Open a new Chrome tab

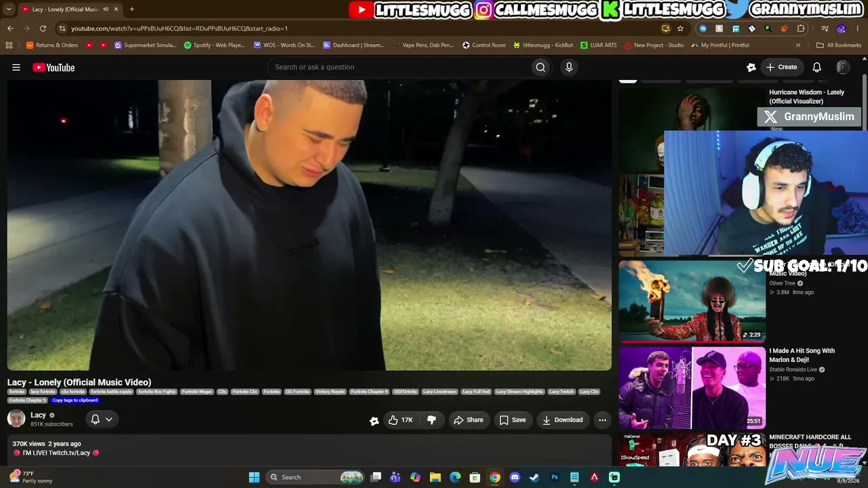(132, 9)
